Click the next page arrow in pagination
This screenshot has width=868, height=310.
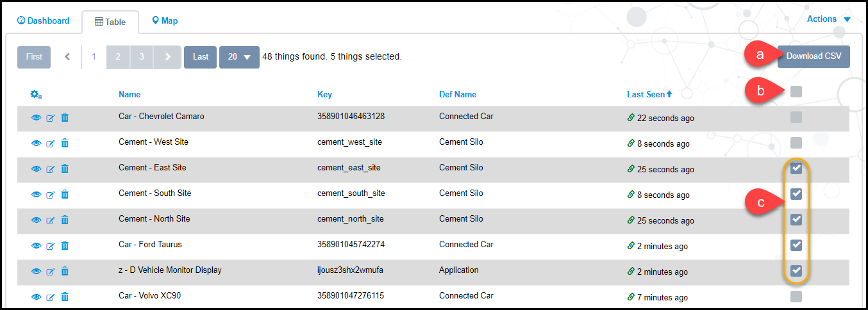coord(167,57)
